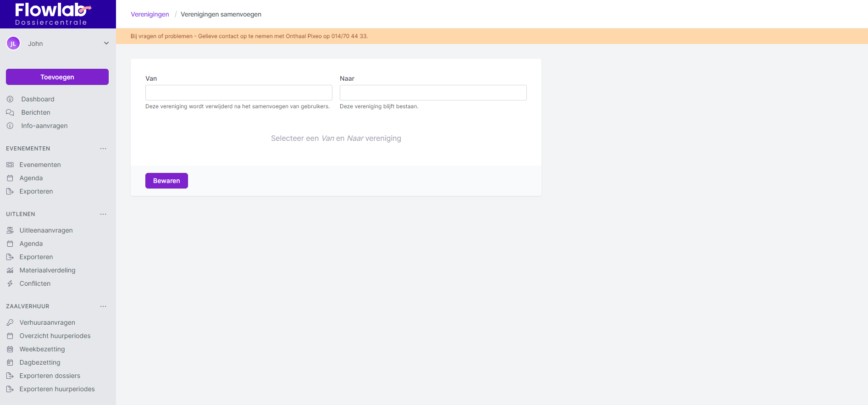This screenshot has height=405, width=868.
Task: Click the Info-aanvragen info icon
Action: (10, 126)
